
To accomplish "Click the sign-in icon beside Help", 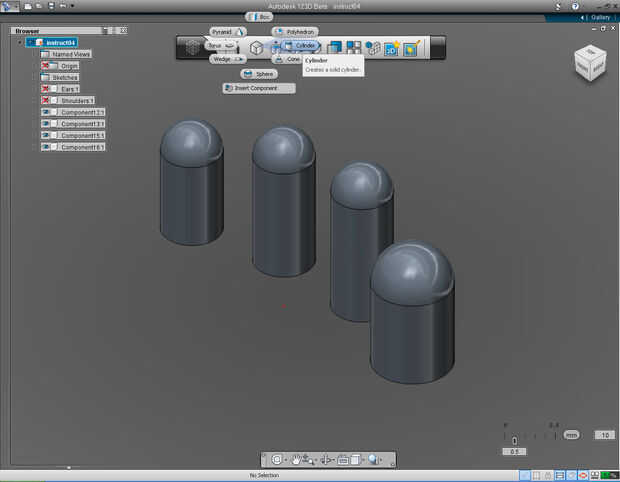I will pyautogui.click(x=558, y=6).
